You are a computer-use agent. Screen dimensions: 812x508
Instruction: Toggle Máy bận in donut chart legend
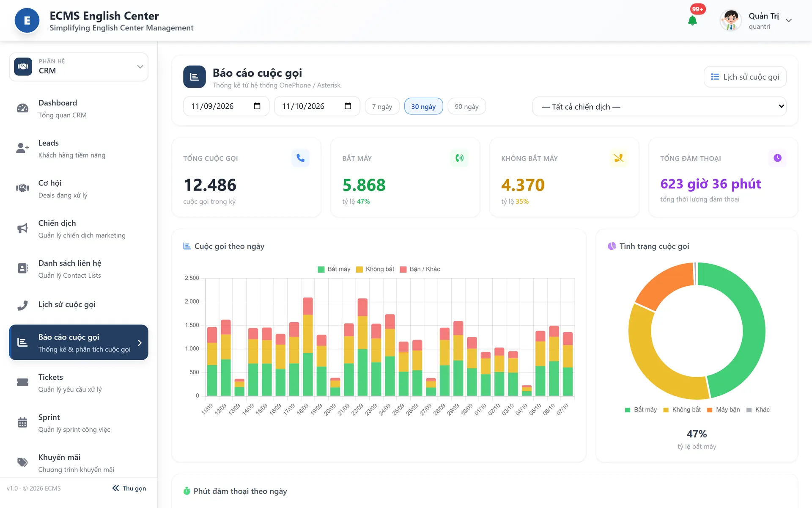click(x=724, y=410)
